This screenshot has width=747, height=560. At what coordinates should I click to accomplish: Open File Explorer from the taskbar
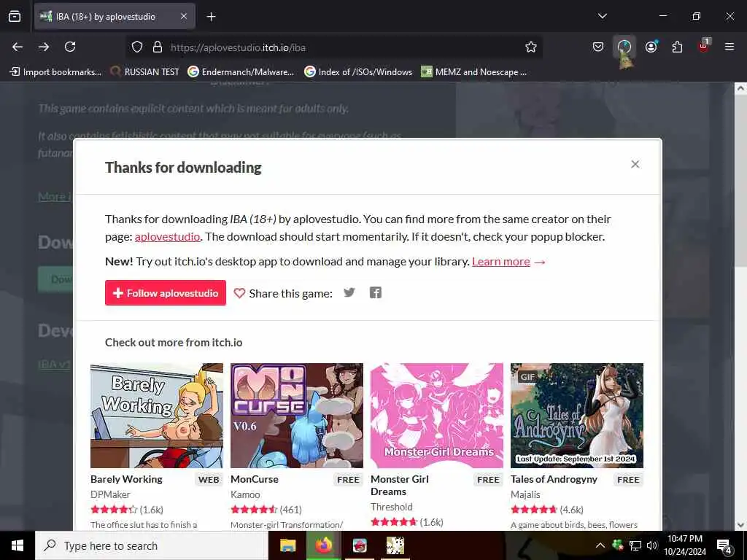(x=287, y=545)
